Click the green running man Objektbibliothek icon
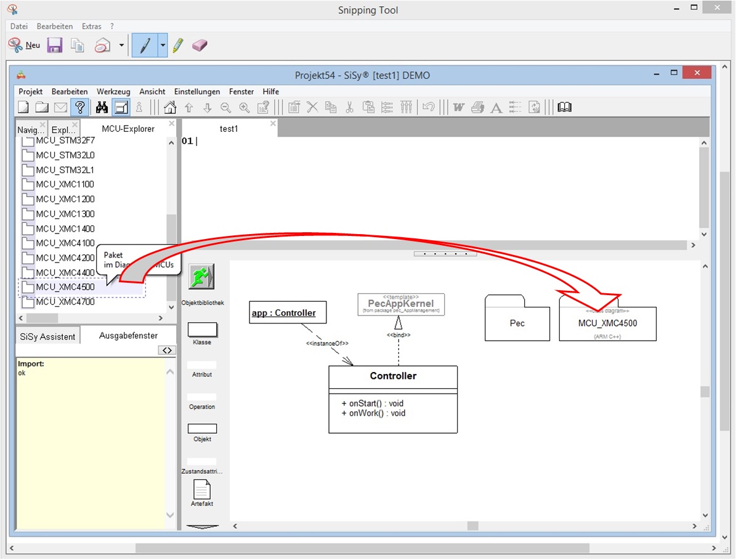The height and width of the screenshot is (560, 736). 201,277
